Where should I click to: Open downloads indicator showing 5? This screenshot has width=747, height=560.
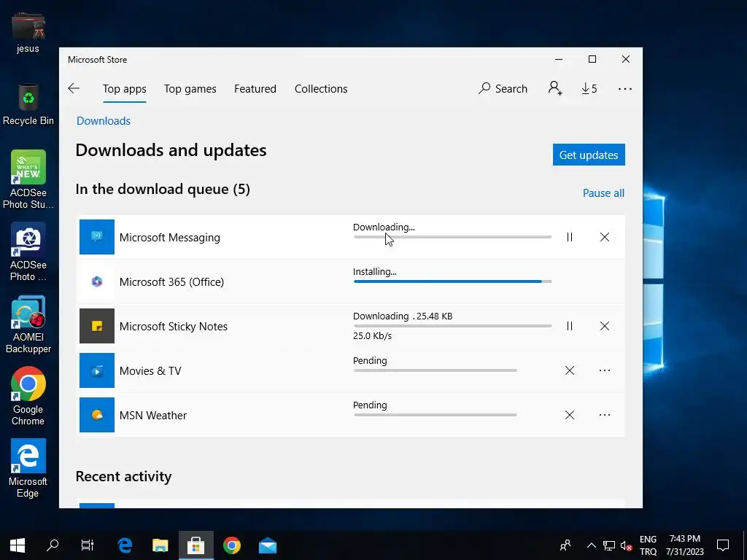click(589, 88)
